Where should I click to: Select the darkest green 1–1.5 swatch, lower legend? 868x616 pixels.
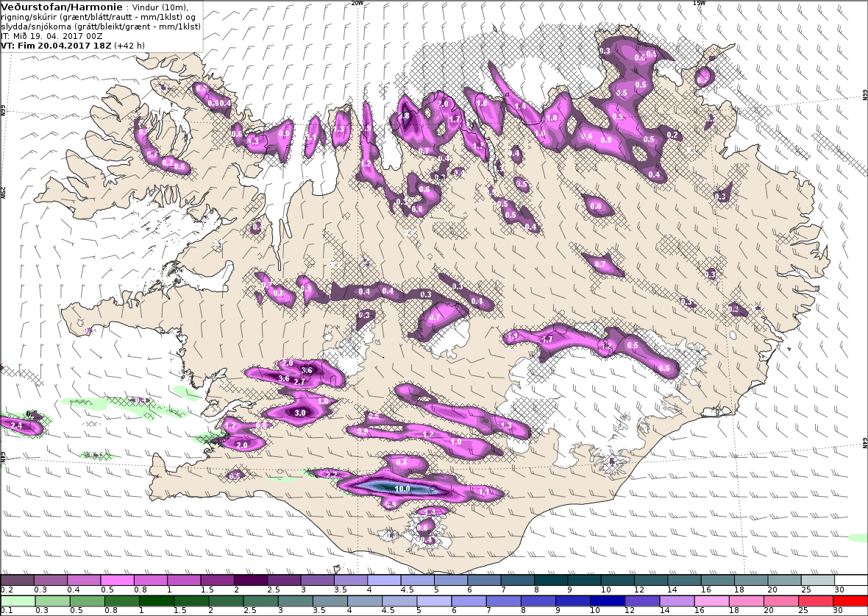[x=156, y=601]
